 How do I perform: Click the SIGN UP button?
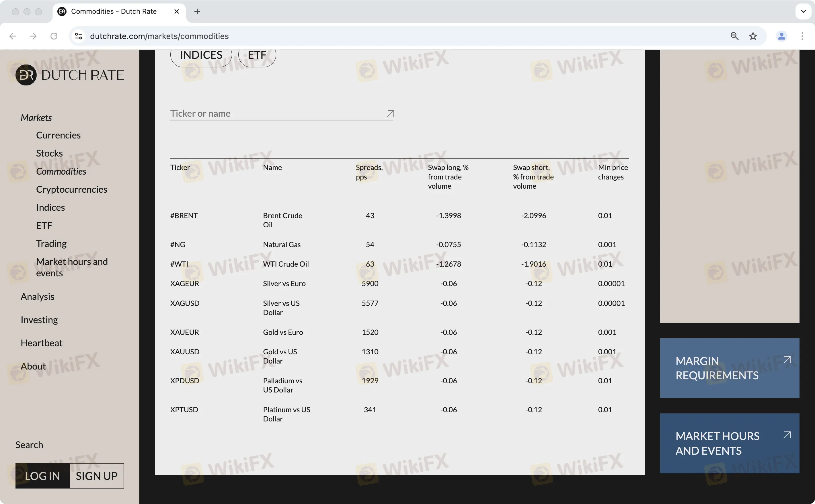96,476
